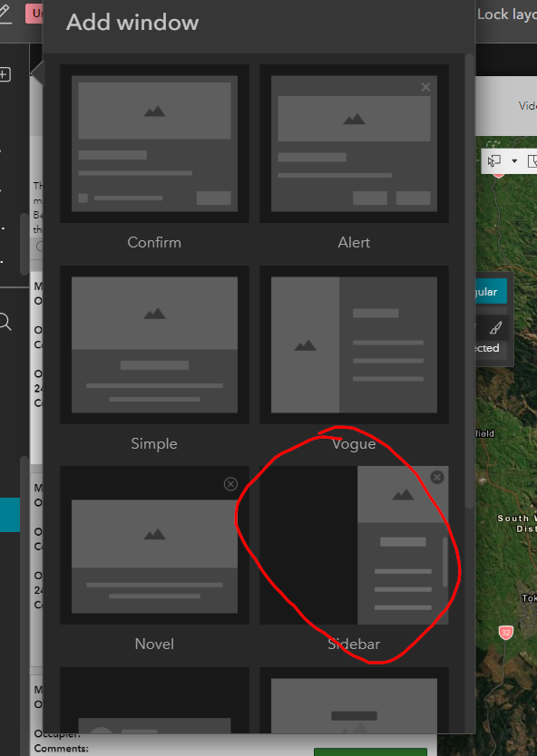Screen dimensions: 537x756
Task: Open the select tool dropdown arrow on map
Action: (x=515, y=161)
